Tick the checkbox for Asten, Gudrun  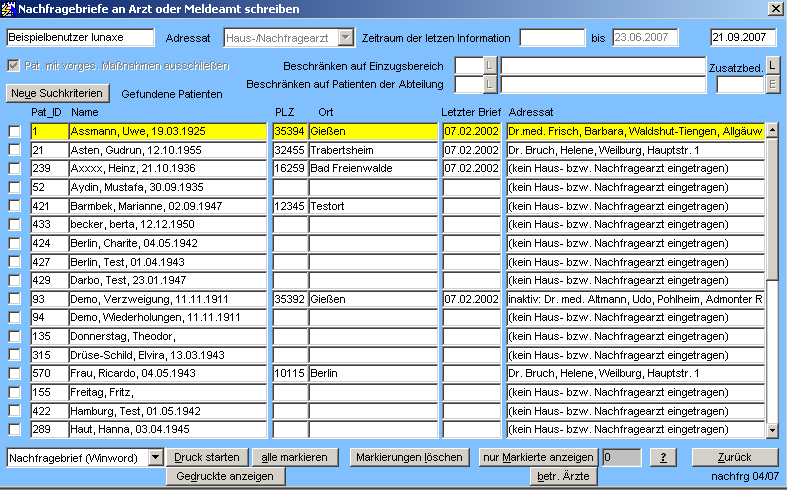pos(14,150)
